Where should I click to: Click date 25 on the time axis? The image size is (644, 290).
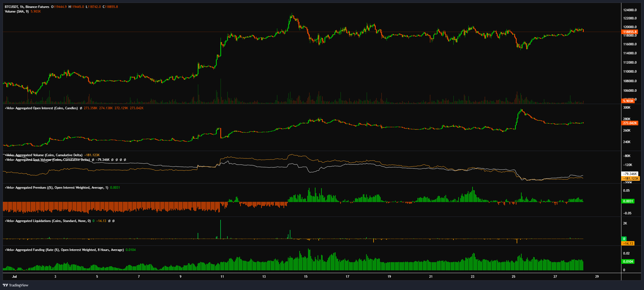[513, 277]
